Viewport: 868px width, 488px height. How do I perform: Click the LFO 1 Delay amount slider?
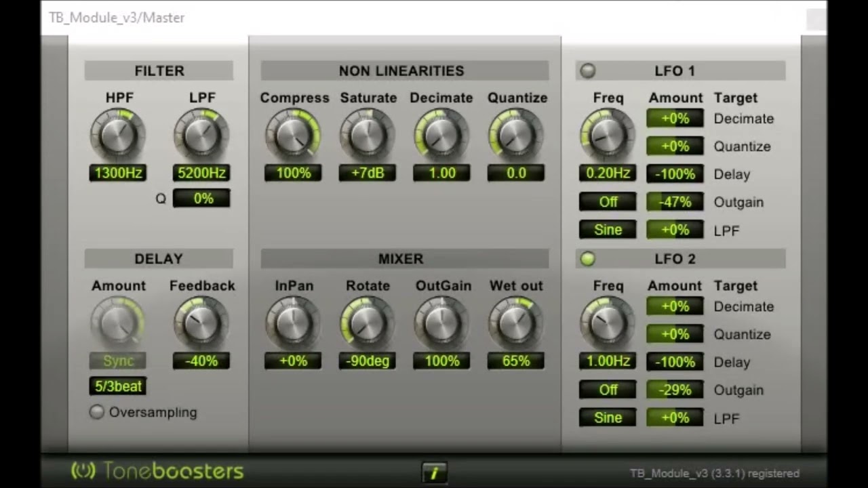coord(675,174)
